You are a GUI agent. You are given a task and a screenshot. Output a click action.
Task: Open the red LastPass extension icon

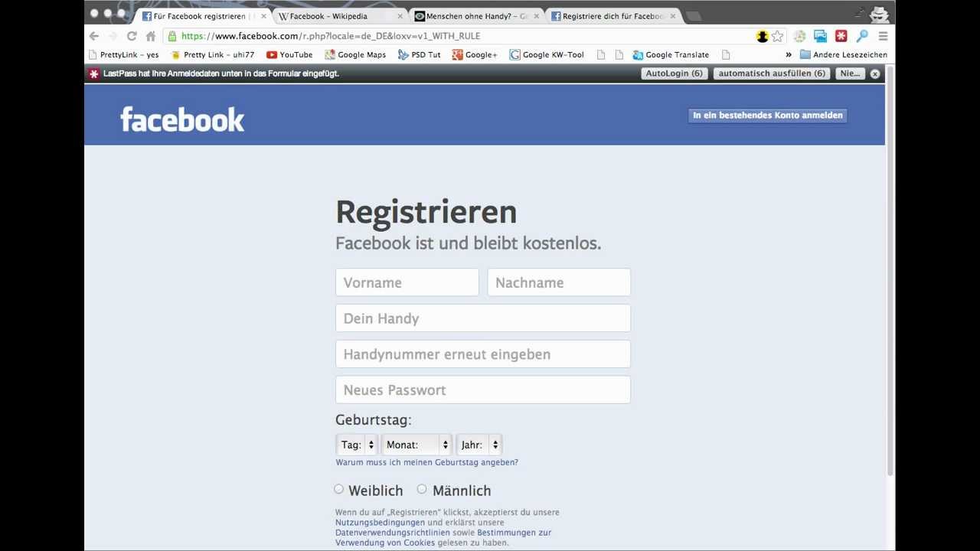click(841, 36)
